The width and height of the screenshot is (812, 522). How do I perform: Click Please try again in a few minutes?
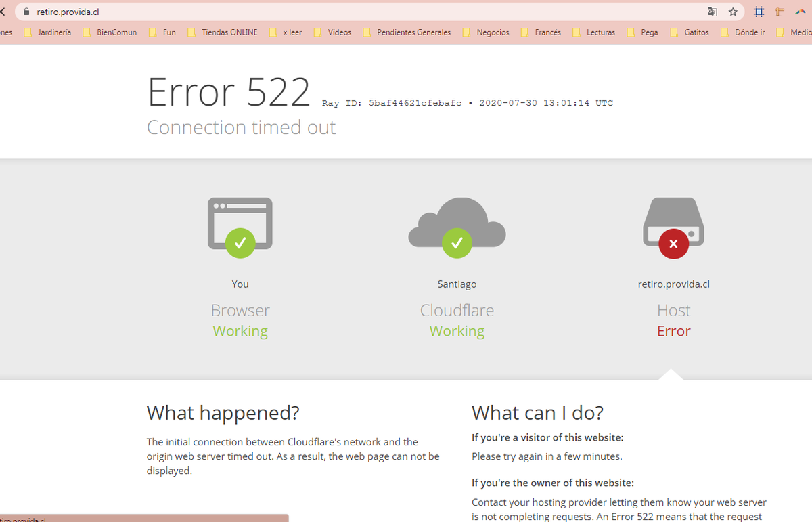[x=547, y=456]
